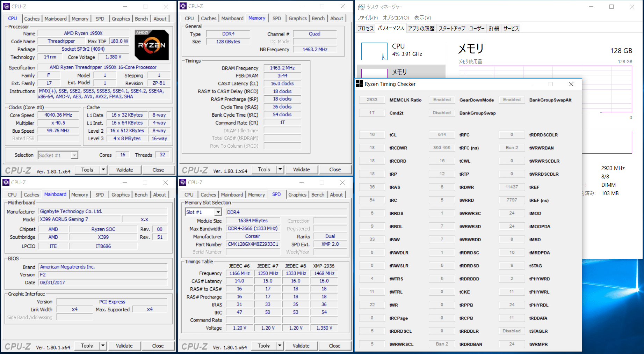Click the DRAM Frequency 1463.2 MHz value
Screen dimensions: 644x354
point(282,68)
